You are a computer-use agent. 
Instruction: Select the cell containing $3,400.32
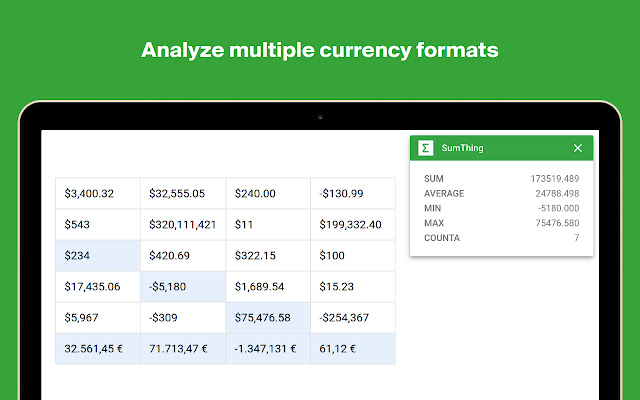click(98, 193)
